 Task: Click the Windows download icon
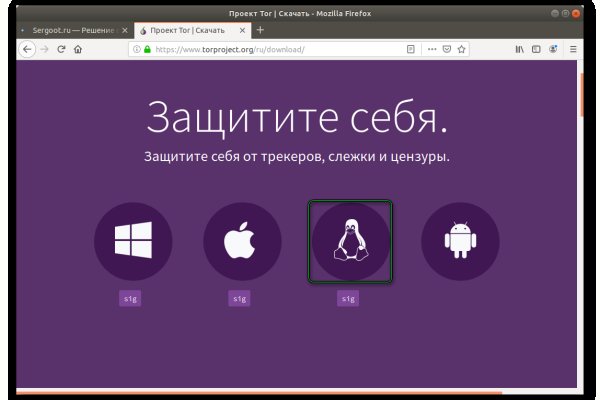pyautogui.click(x=133, y=241)
